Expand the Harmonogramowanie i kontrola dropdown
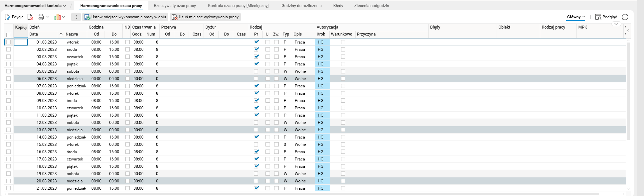 pos(35,6)
